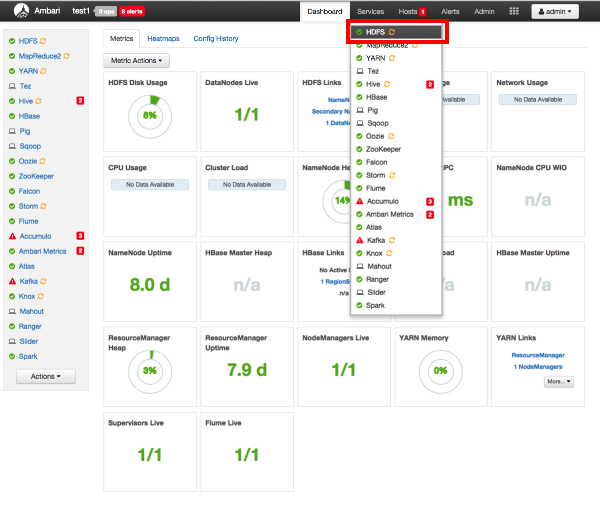Click HDFS restart-required icon in sidebar

43,41
